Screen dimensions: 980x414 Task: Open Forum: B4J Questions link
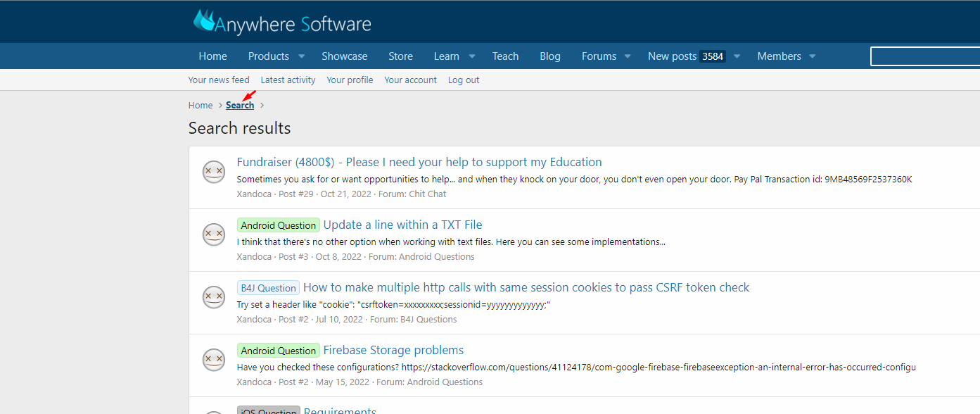click(414, 319)
